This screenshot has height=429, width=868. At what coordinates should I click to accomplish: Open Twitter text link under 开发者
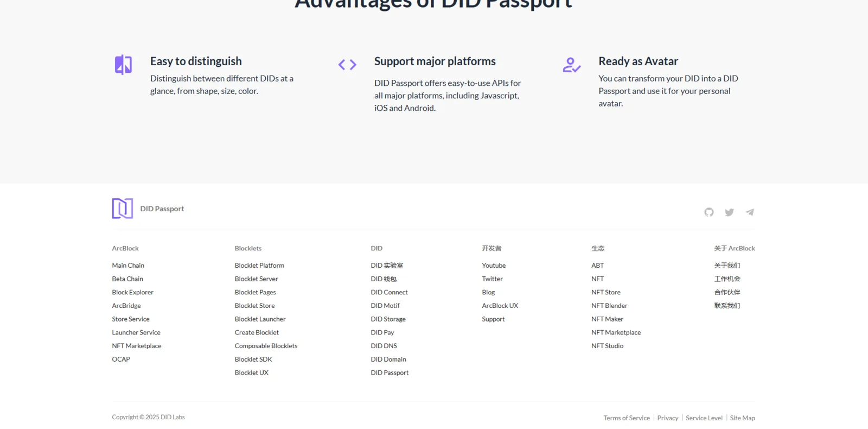click(492, 279)
